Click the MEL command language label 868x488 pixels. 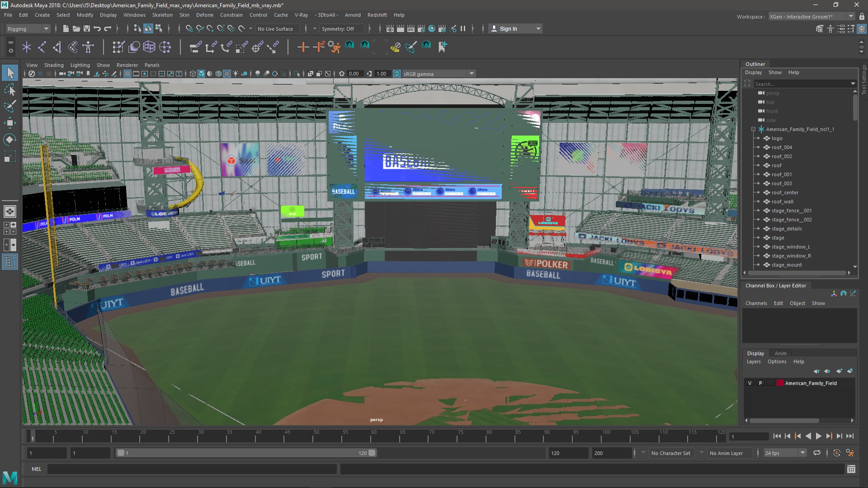pyautogui.click(x=36, y=469)
